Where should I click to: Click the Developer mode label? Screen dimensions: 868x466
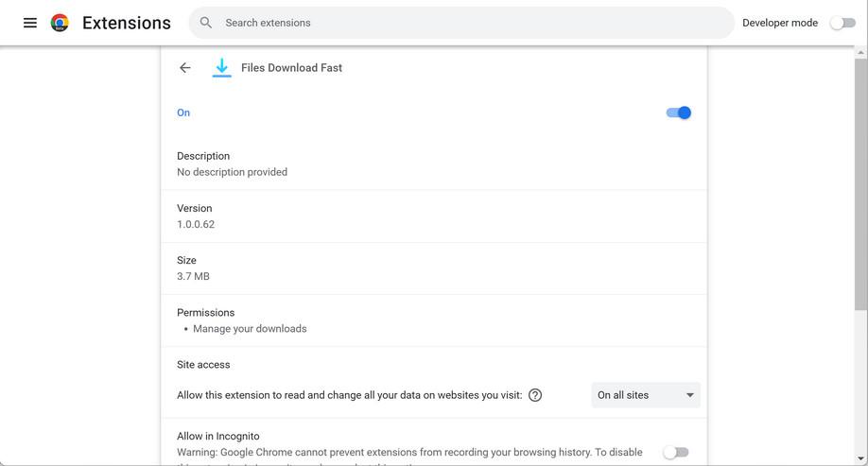(x=780, y=23)
